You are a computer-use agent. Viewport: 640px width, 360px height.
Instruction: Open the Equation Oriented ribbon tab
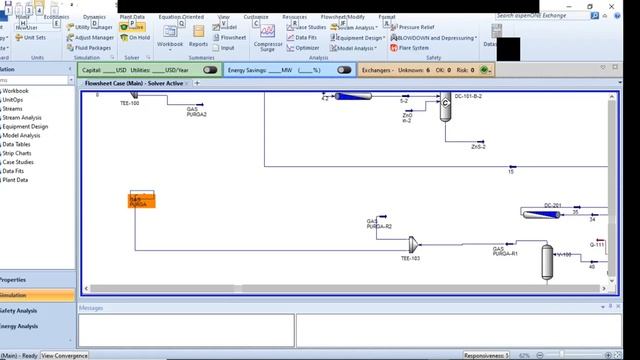181,17
